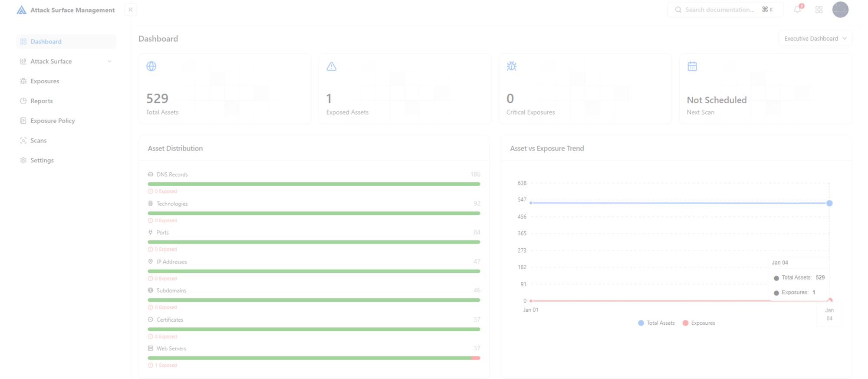Click the bug icon on Critical Exposures

pos(512,66)
